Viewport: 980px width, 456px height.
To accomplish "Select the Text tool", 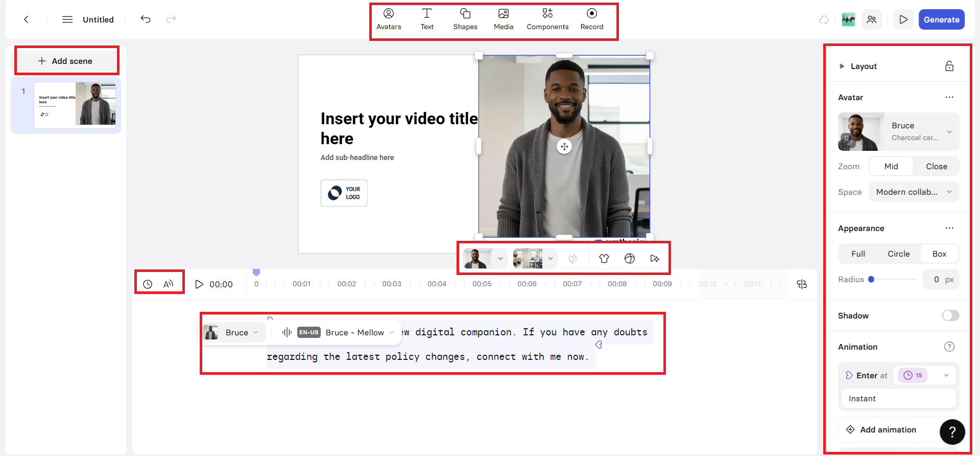I will (x=427, y=19).
